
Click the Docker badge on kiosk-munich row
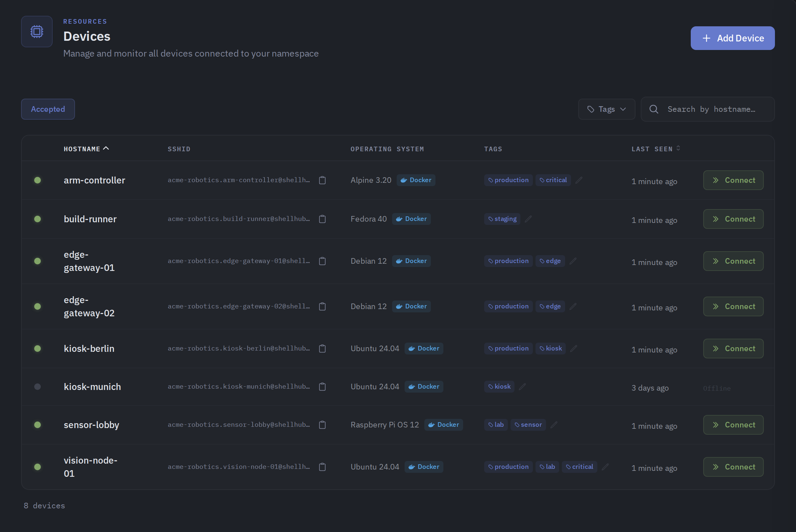pos(424,386)
